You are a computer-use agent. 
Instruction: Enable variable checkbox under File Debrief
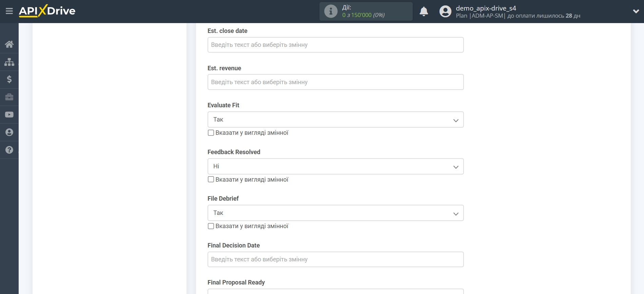tap(211, 226)
